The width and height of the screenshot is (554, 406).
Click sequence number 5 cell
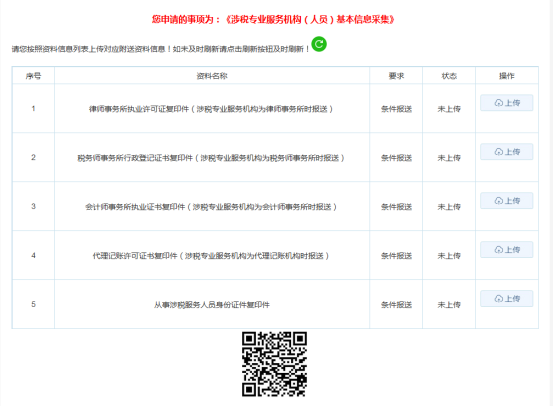pyautogui.click(x=33, y=304)
